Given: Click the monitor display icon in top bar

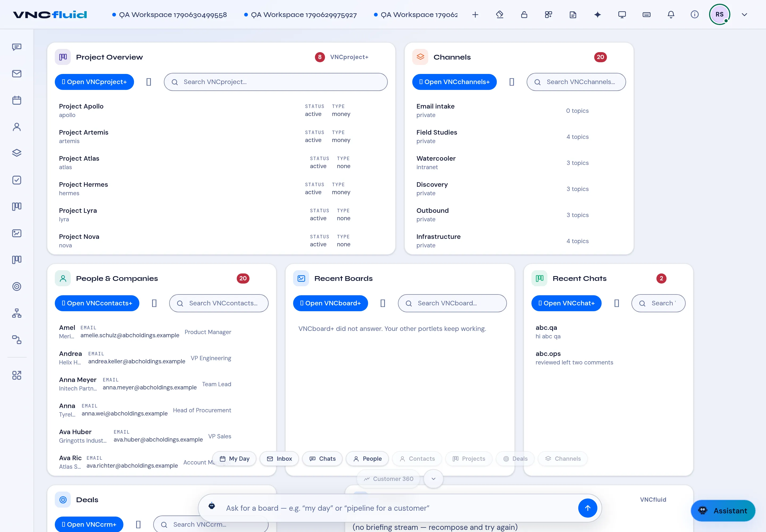Looking at the screenshot, I should click(x=622, y=15).
